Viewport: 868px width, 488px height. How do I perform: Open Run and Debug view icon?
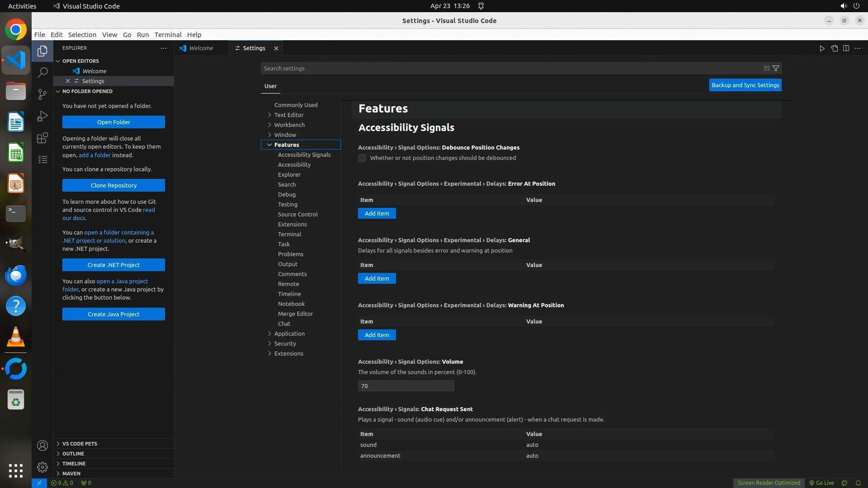pyautogui.click(x=42, y=116)
